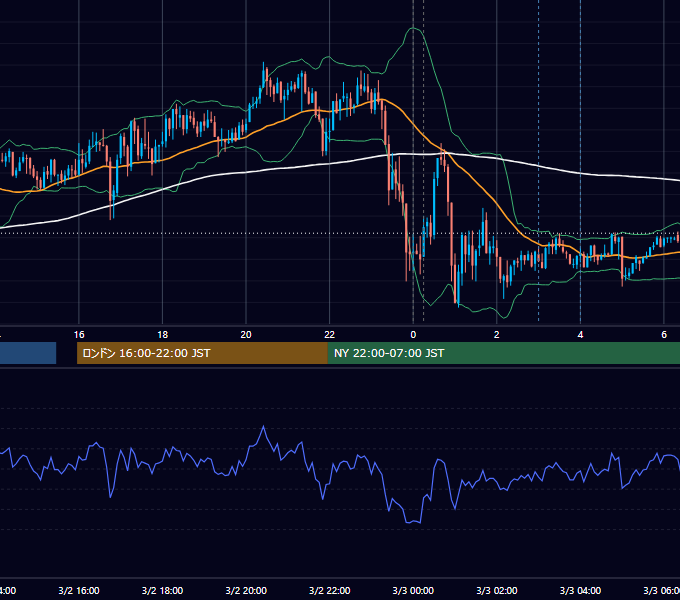
Task: Click the upper Bollinger band peak near midnight
Action: pos(414,29)
